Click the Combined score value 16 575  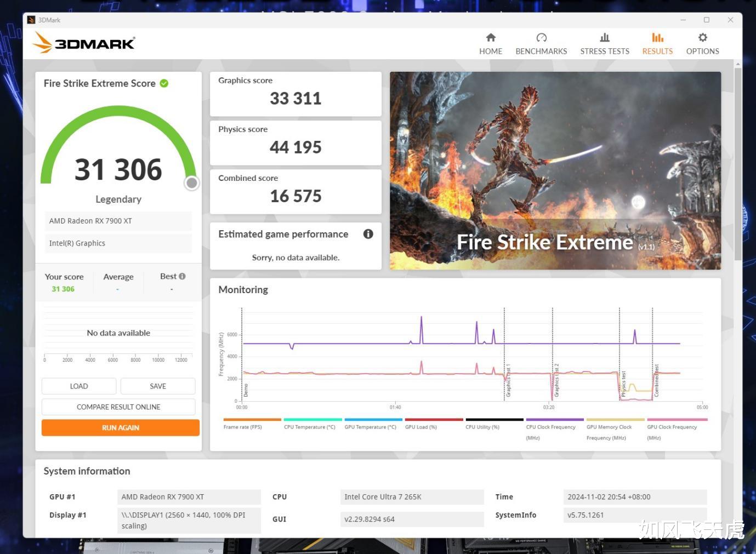[295, 196]
